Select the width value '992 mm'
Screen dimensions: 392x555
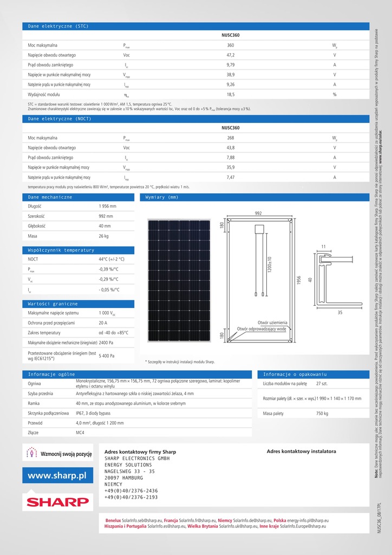106,216
